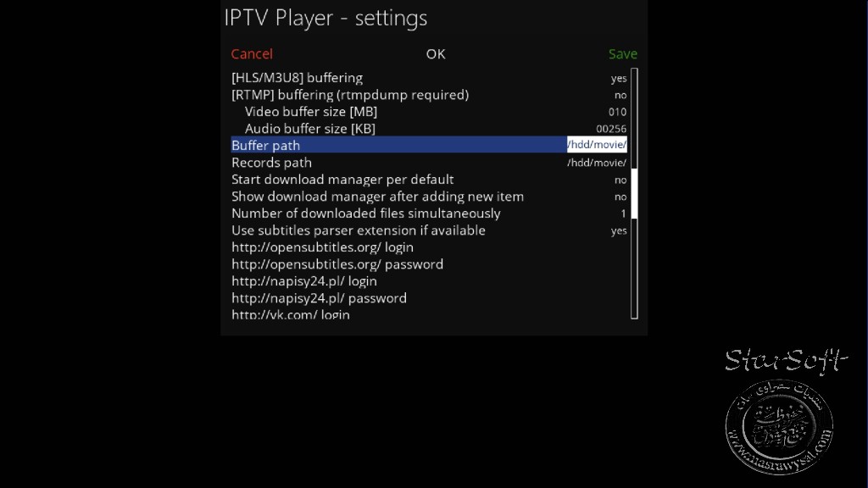Click the settings list scrollbar thumb
Screen dimensions: 868x488
point(634,194)
